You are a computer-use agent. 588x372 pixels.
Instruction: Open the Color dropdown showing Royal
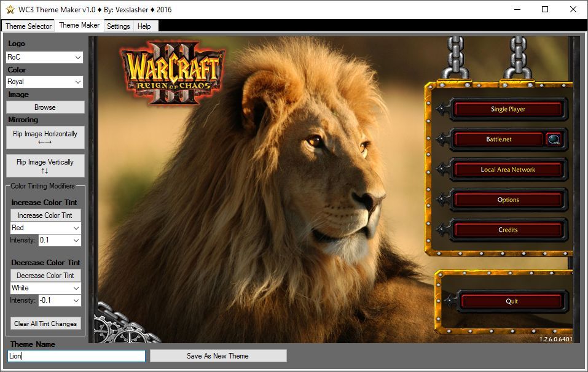45,82
